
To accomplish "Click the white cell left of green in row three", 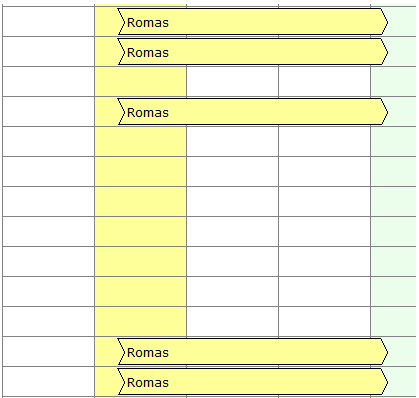I will 324,82.
